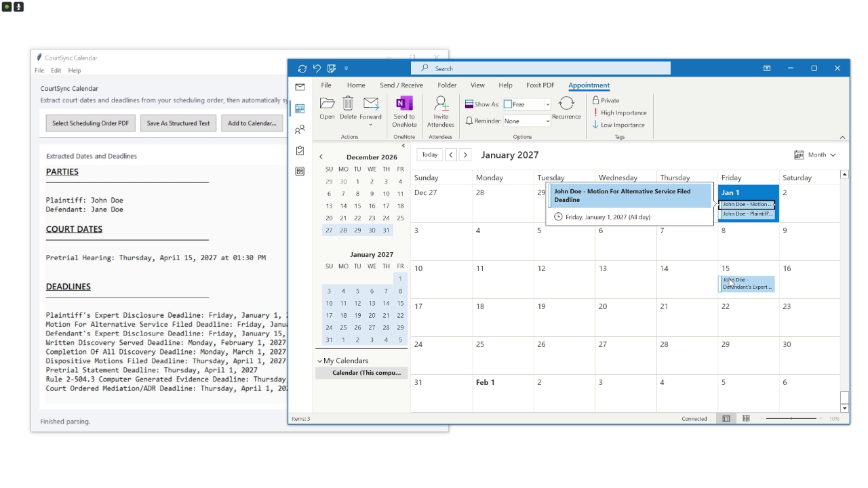The width and height of the screenshot is (868, 488).
Task: Collapse the folder pane arrow
Action: tap(403, 145)
